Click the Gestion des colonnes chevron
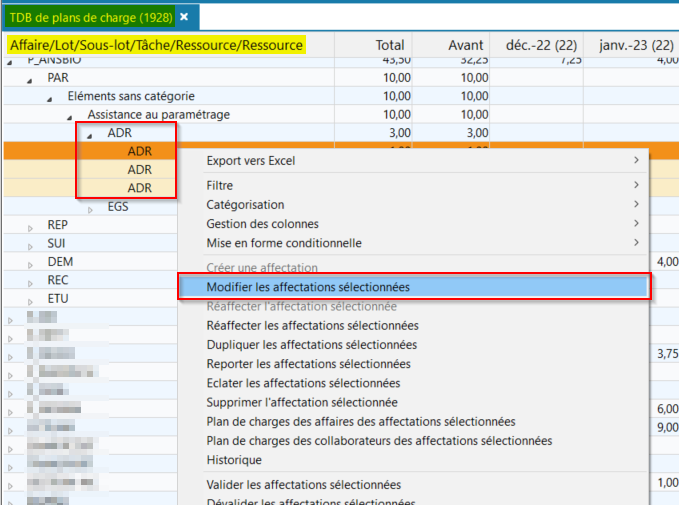The height and width of the screenshot is (505, 679). (636, 223)
